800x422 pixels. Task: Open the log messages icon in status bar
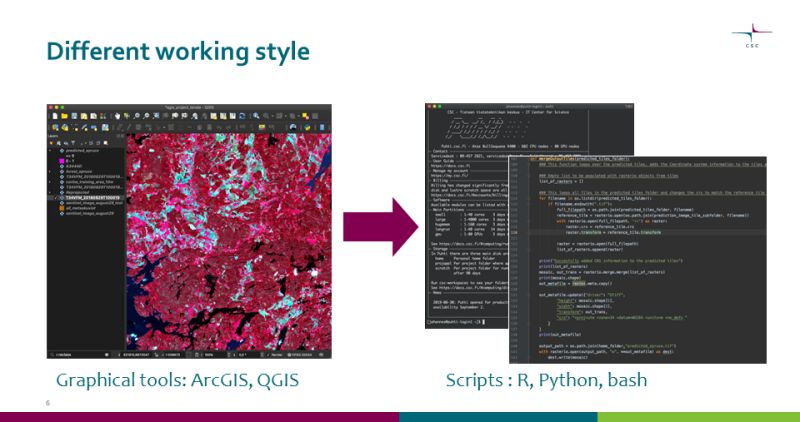(321, 355)
